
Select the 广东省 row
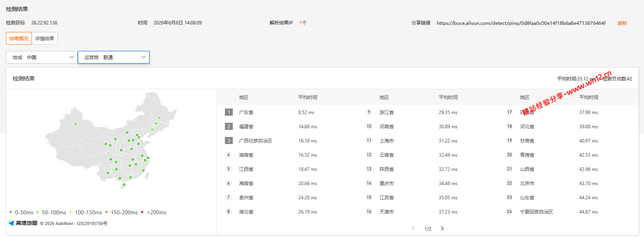point(288,112)
